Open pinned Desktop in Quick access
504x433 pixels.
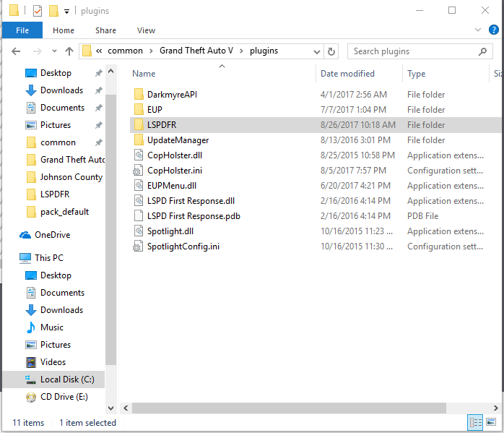(x=56, y=73)
